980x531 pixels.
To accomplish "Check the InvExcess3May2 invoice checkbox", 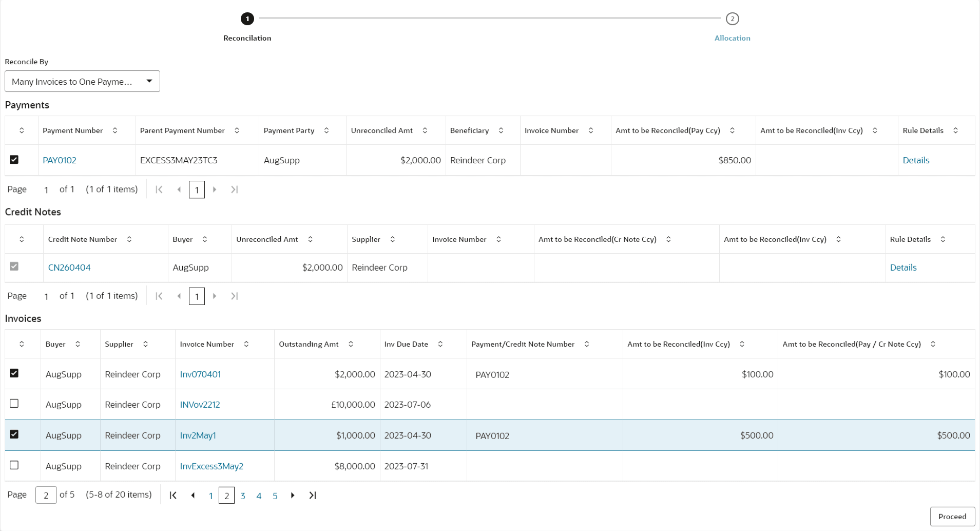I will click(x=14, y=465).
